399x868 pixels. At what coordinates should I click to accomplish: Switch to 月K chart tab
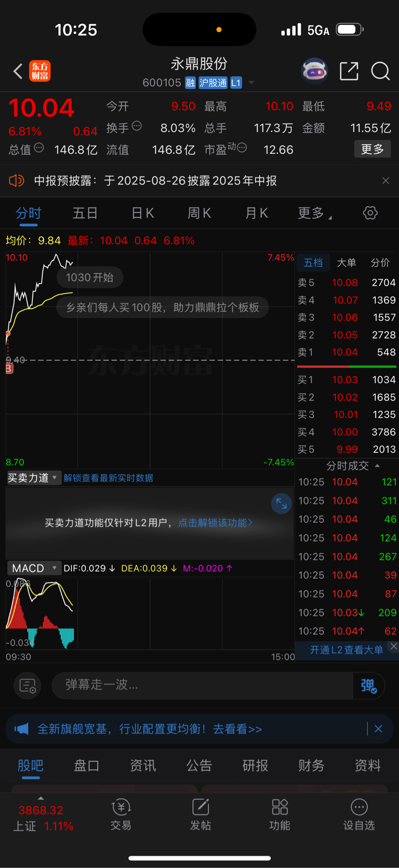(256, 213)
